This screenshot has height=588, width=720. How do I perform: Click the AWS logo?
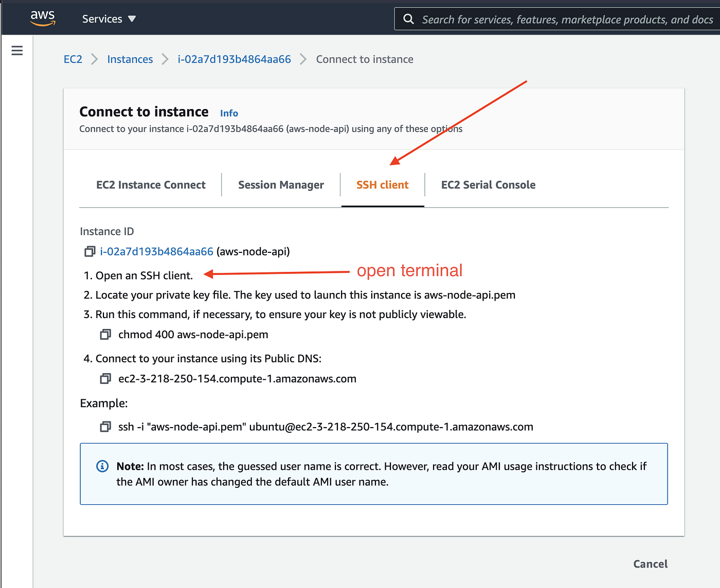pos(43,18)
